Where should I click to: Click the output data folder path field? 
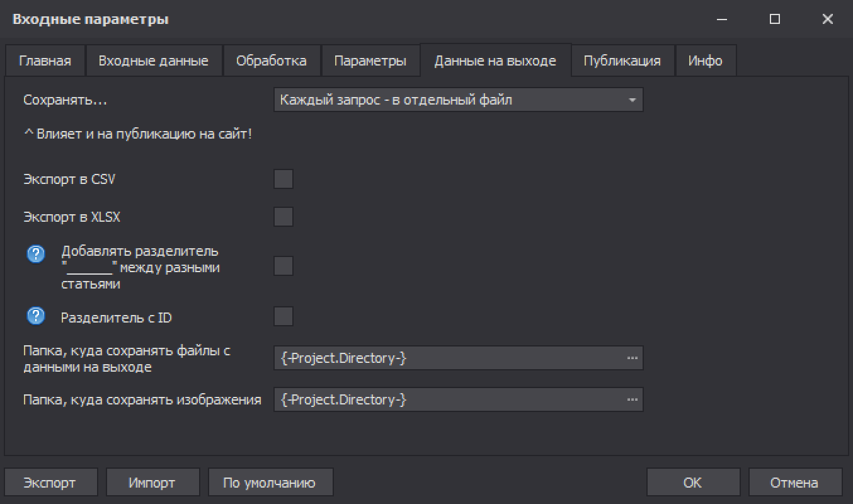tap(449, 358)
